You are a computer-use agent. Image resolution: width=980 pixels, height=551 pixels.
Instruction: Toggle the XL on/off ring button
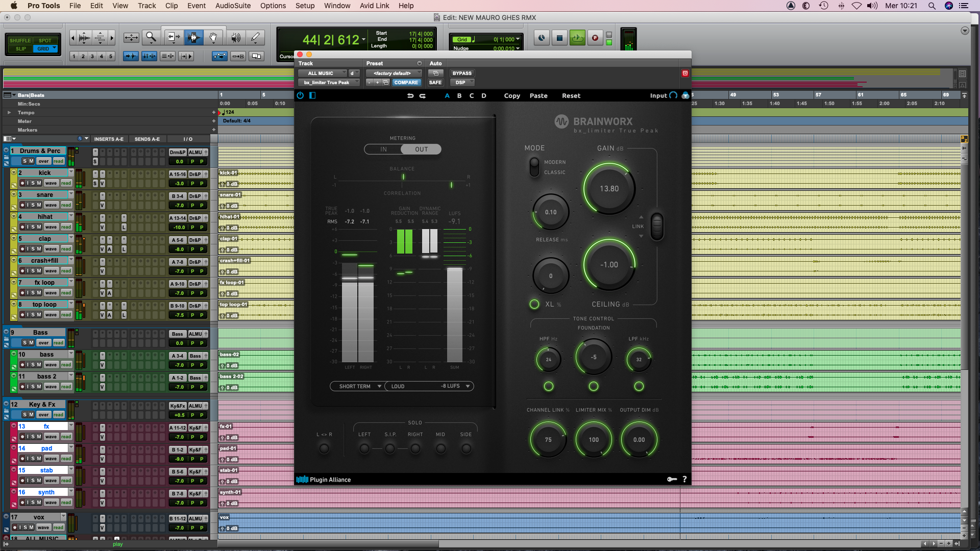click(x=534, y=304)
